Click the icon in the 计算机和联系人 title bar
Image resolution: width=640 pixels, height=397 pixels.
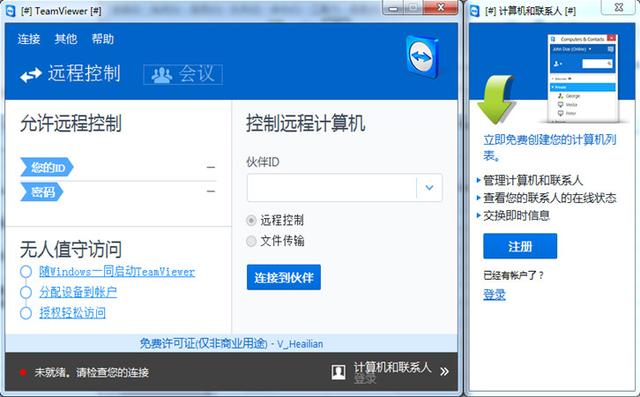pos(475,11)
